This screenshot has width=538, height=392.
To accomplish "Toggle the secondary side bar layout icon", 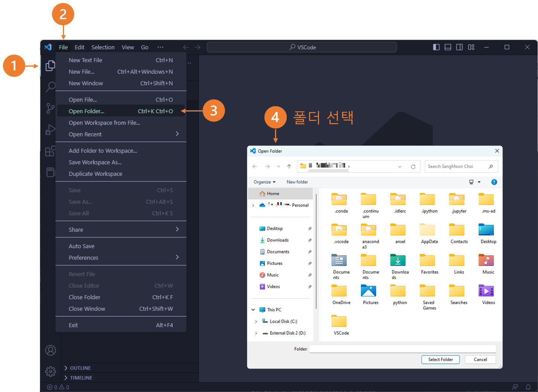I will point(460,47).
